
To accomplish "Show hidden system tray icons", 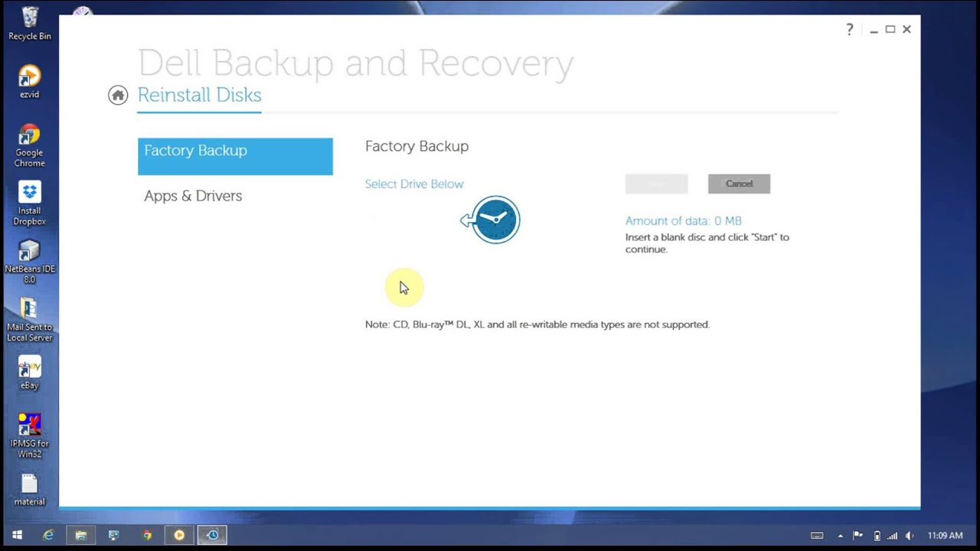I will click(840, 536).
